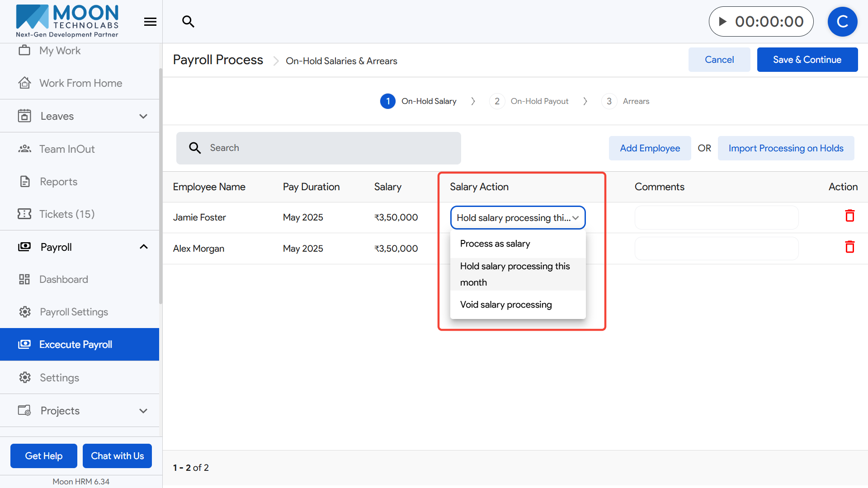Open Payroll Settings in sidebar

[x=74, y=312]
